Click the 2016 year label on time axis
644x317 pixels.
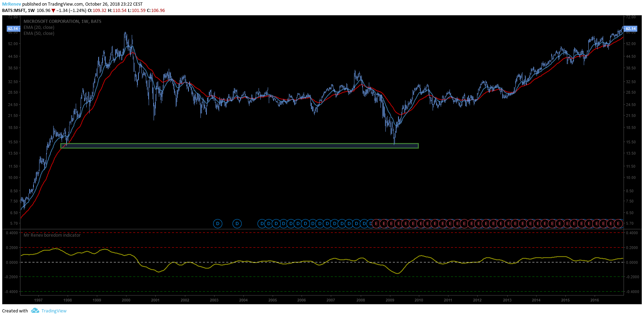coord(595,300)
